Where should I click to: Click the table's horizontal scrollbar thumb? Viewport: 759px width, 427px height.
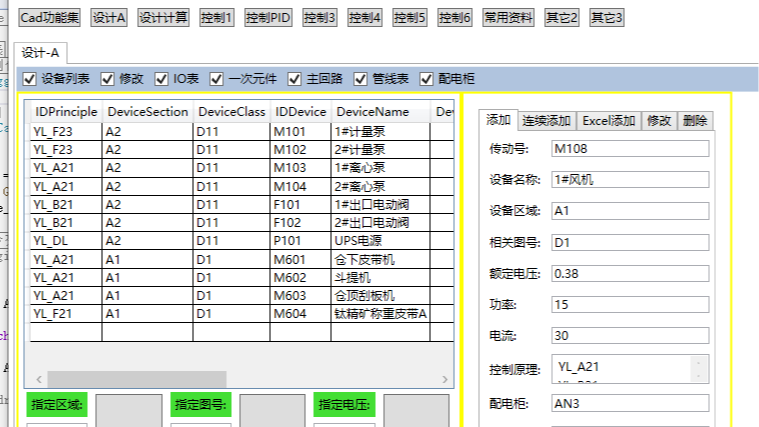137,379
